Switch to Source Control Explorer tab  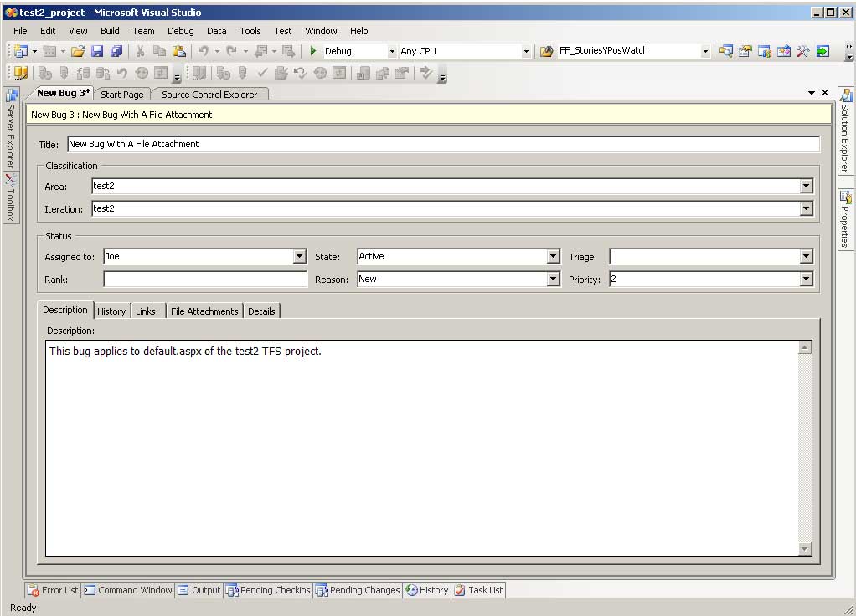pyautogui.click(x=209, y=95)
